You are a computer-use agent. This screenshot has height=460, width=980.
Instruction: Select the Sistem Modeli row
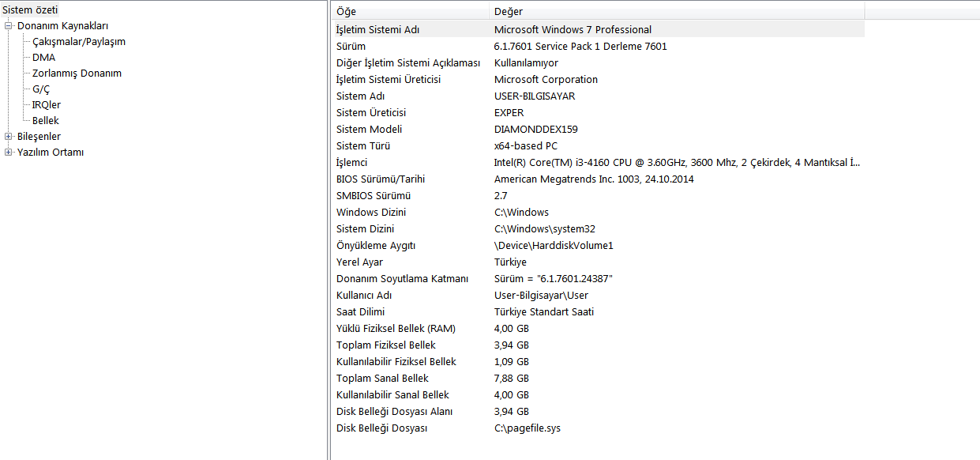pos(368,130)
